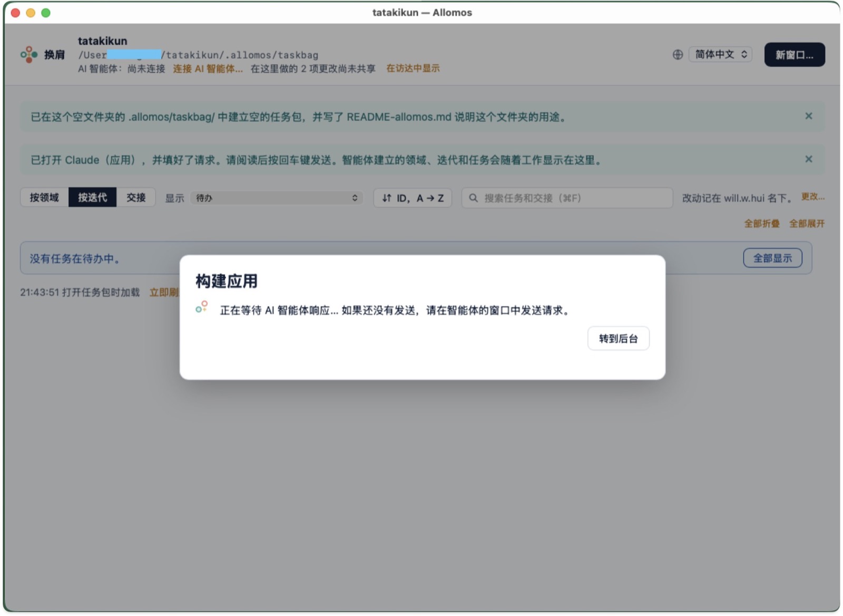The height and width of the screenshot is (616, 843).
Task: Dismiss the README-allomos.md notification banner
Action: click(809, 116)
